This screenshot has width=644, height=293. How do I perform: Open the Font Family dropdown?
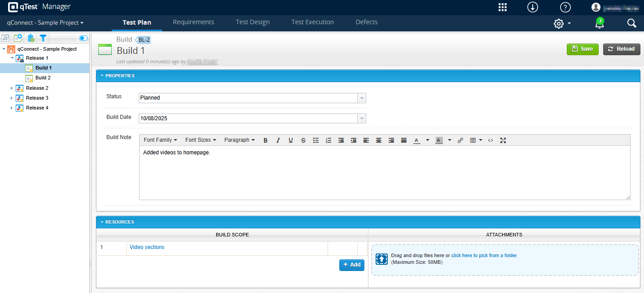click(x=160, y=140)
